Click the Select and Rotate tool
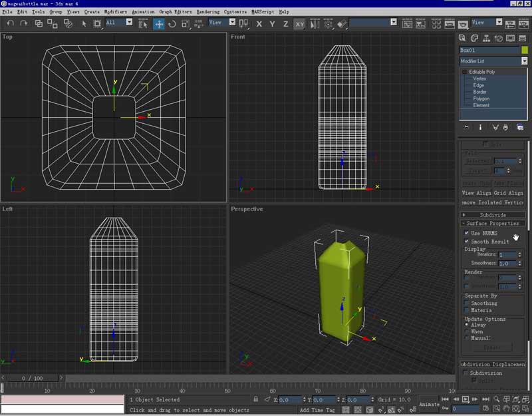This screenshot has height=416, width=532. click(x=172, y=23)
